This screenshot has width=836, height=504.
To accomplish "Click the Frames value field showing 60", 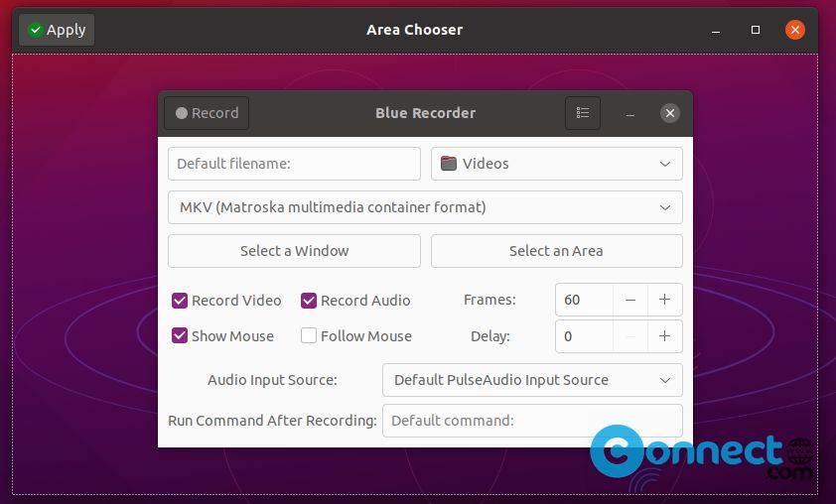I will tap(585, 300).
